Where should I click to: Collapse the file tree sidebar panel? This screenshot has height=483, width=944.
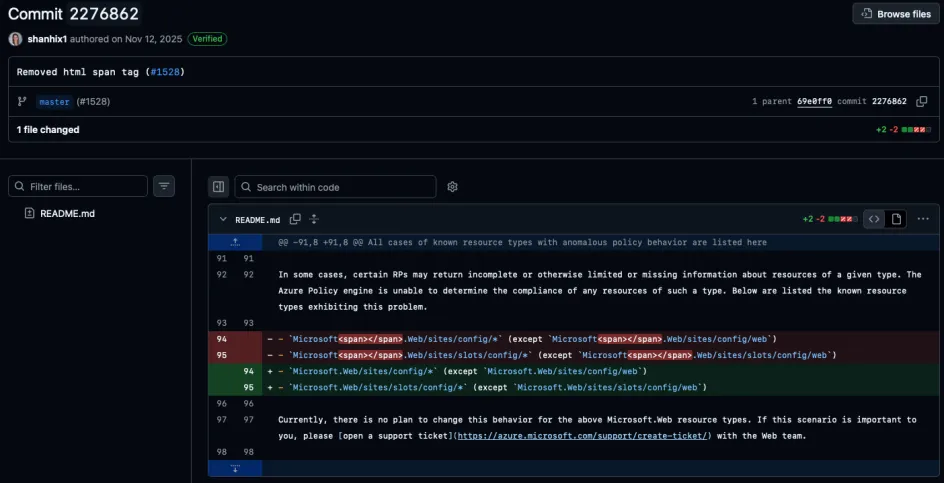pos(219,187)
